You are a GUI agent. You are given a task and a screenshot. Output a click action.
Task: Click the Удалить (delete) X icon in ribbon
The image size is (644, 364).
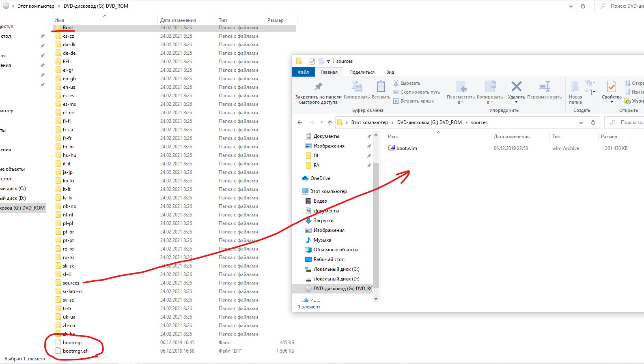coord(516,87)
